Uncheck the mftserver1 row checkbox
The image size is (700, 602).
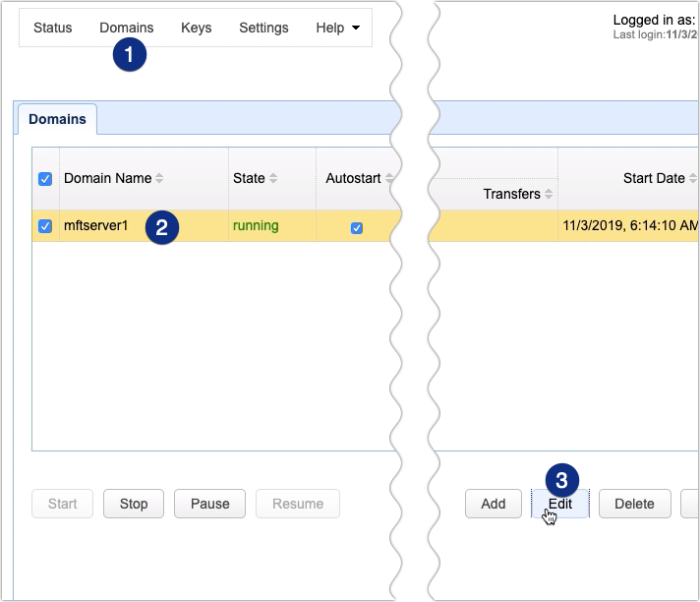(45, 226)
